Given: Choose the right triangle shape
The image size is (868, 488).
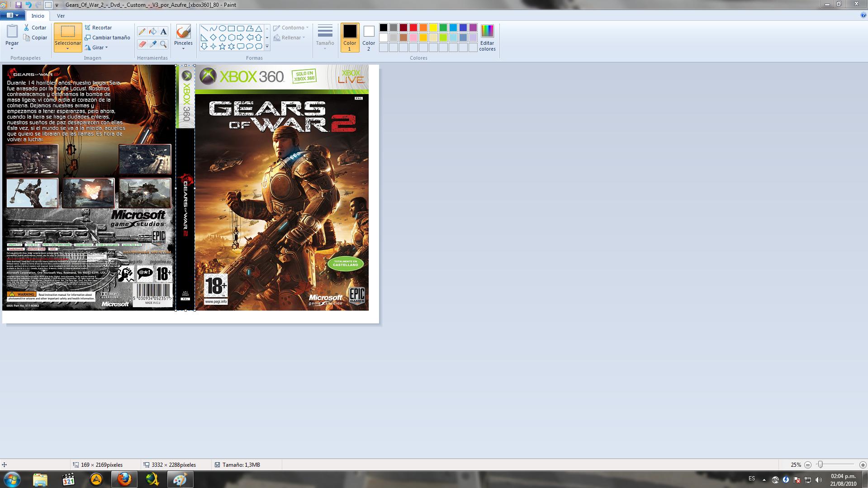Looking at the screenshot, I should [x=204, y=37].
